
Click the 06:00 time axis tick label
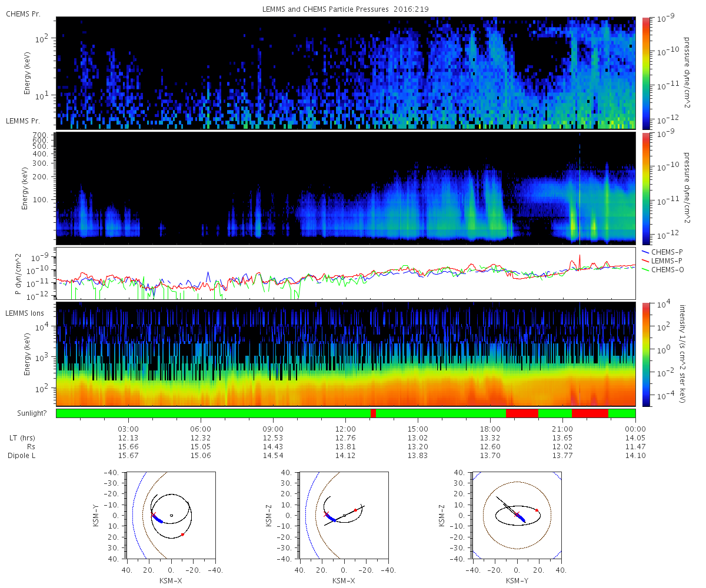[x=201, y=429]
